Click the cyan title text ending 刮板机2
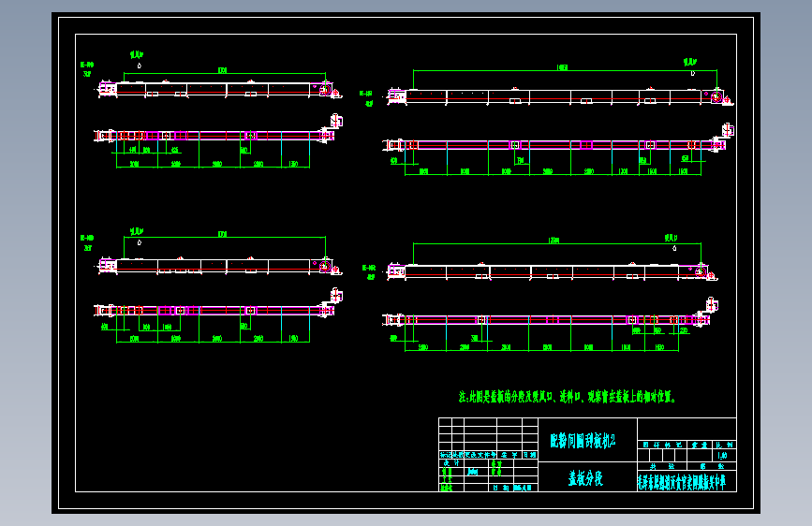Viewport: 812px width, 526px height. tap(583, 441)
